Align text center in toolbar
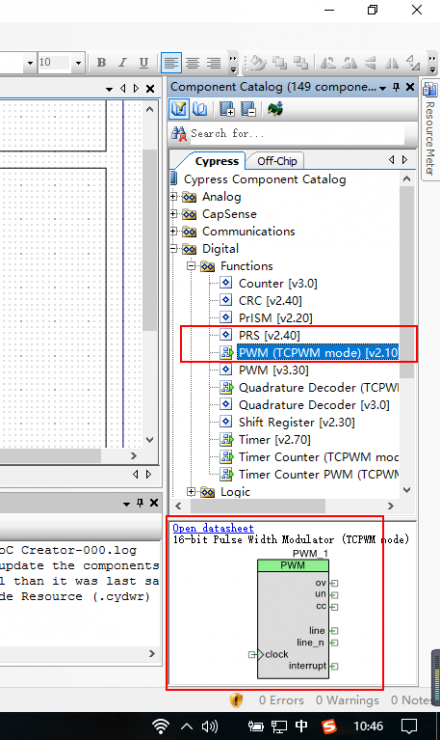 pyautogui.click(x=192, y=63)
